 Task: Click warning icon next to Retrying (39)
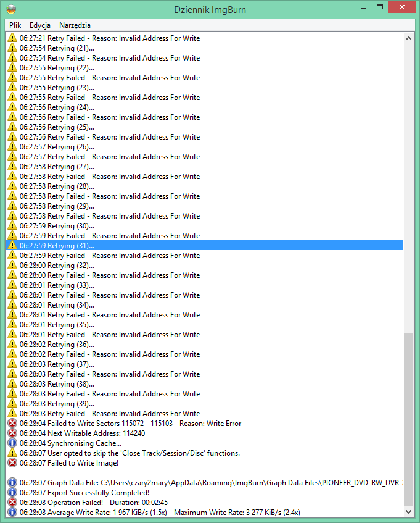[x=12, y=404]
